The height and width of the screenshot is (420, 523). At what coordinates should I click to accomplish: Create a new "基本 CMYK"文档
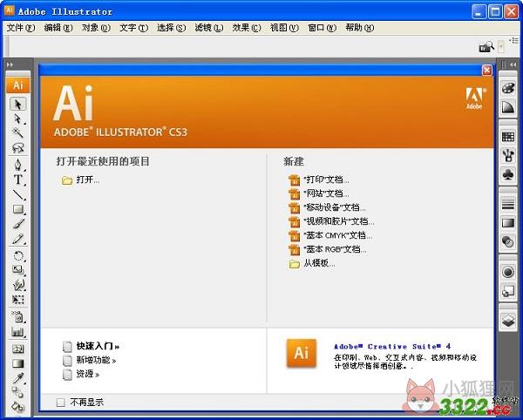(338, 235)
